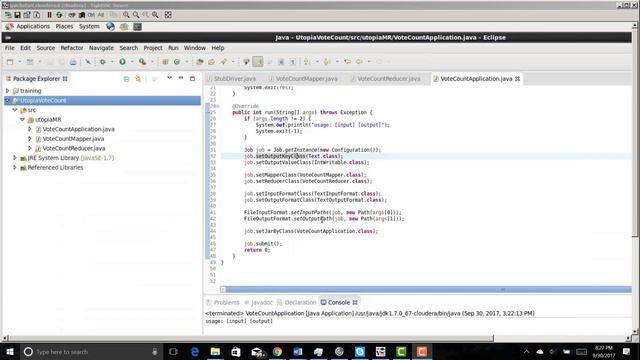Click the terminal launcher icon in panel
The width and height of the screenshot is (640, 360).
click(138, 27)
